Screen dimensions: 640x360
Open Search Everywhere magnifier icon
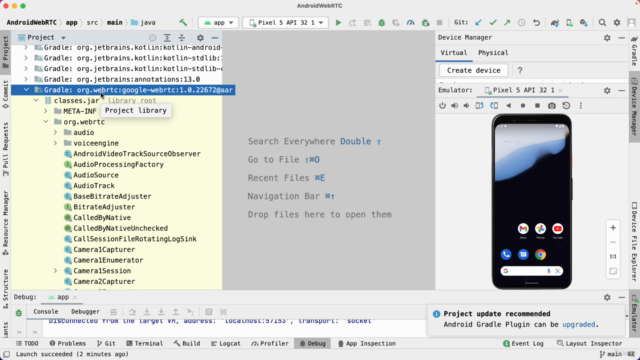tap(602, 22)
